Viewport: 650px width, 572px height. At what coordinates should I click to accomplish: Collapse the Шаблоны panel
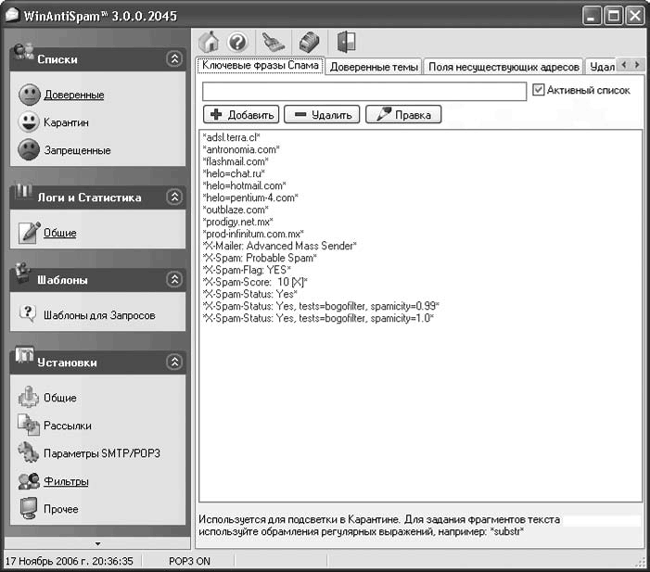(175, 280)
